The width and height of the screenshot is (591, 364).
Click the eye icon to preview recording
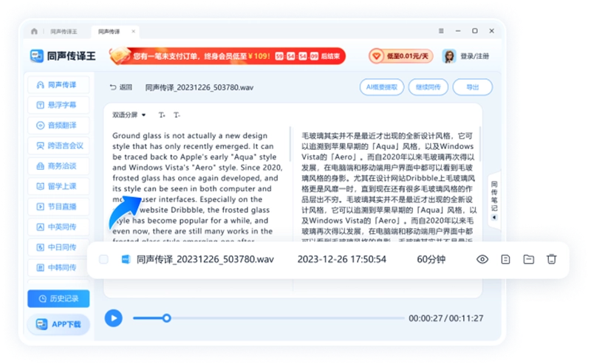pyautogui.click(x=482, y=259)
